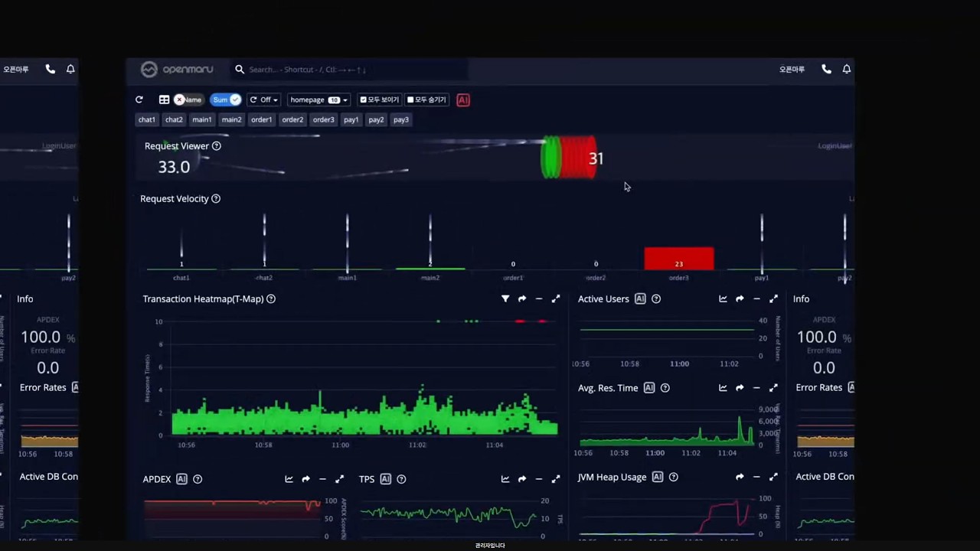Click the refresh icon in the toolbar
The height and width of the screenshot is (551, 980).
click(139, 99)
